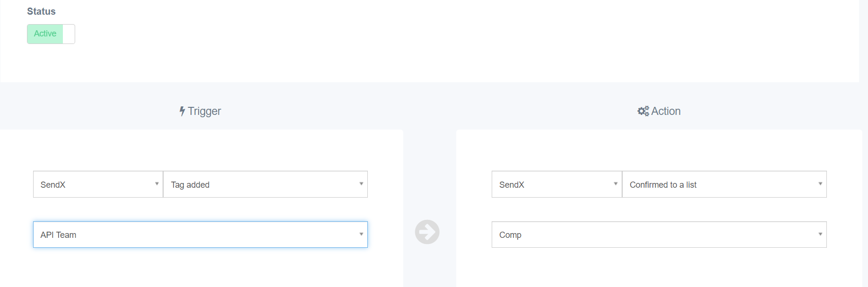Open the Tag added event dropdown
Screen dimensions: 868x287
(265, 184)
